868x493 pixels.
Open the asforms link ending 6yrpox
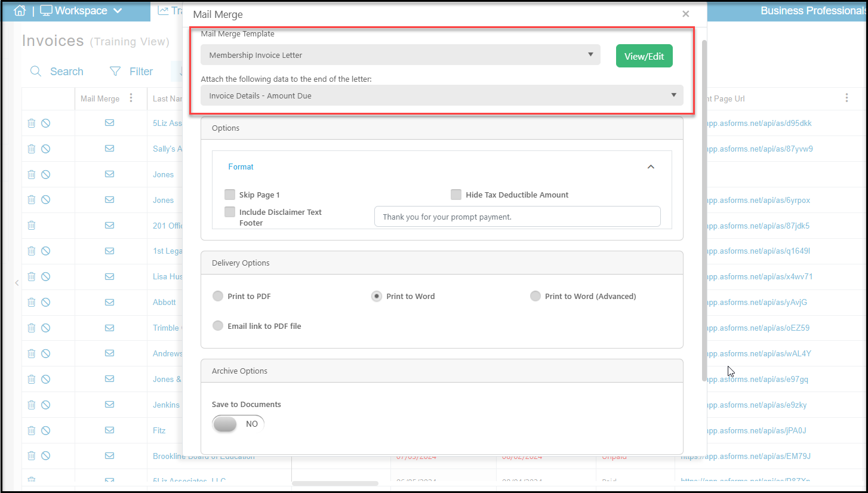758,201
